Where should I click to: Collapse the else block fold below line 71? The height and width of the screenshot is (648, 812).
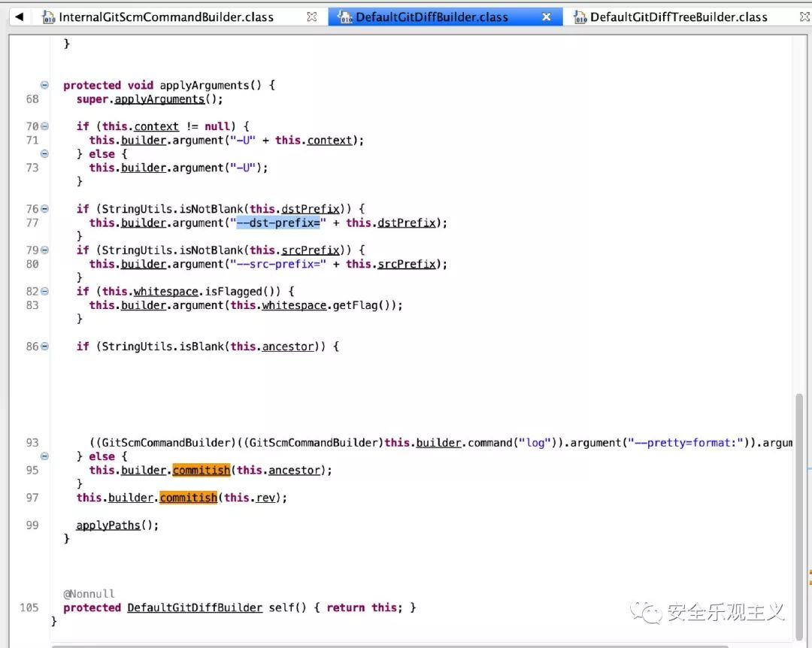tap(44, 154)
